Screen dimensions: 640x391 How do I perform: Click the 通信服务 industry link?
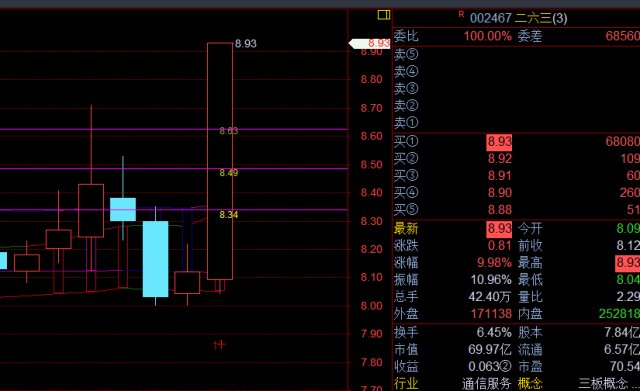pyautogui.click(x=487, y=384)
